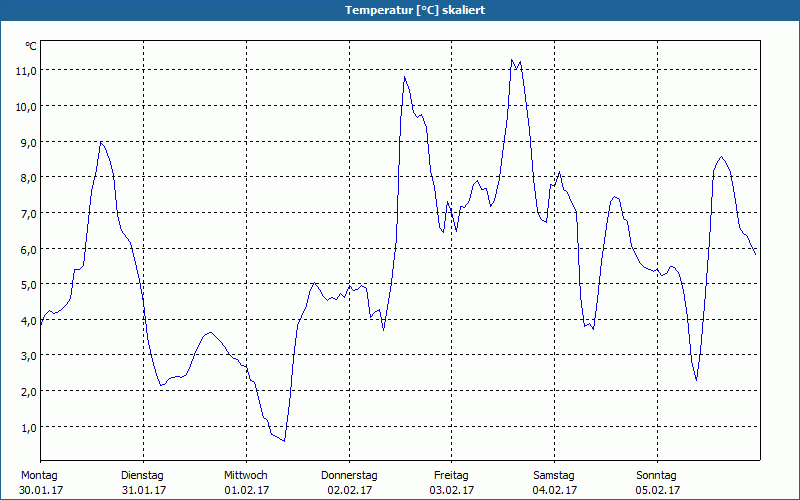
Task: Click the 7,0 y-axis value
Action: pyautogui.click(x=27, y=213)
